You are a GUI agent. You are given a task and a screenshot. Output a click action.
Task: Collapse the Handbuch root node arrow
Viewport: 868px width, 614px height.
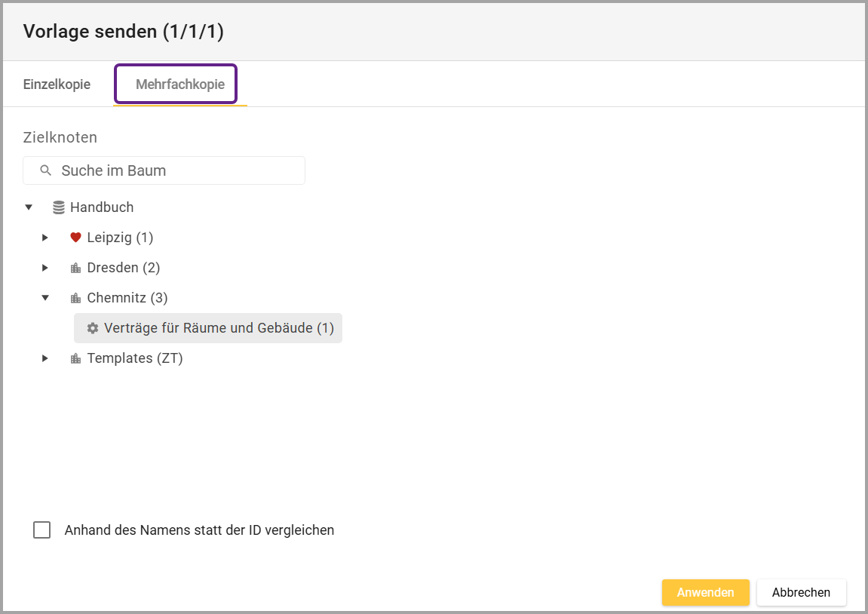tap(29, 207)
